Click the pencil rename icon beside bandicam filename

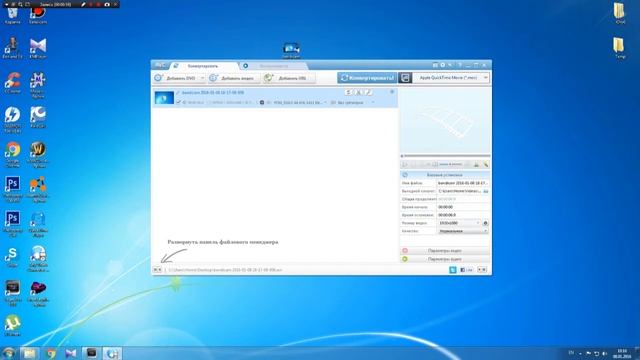tap(178, 93)
